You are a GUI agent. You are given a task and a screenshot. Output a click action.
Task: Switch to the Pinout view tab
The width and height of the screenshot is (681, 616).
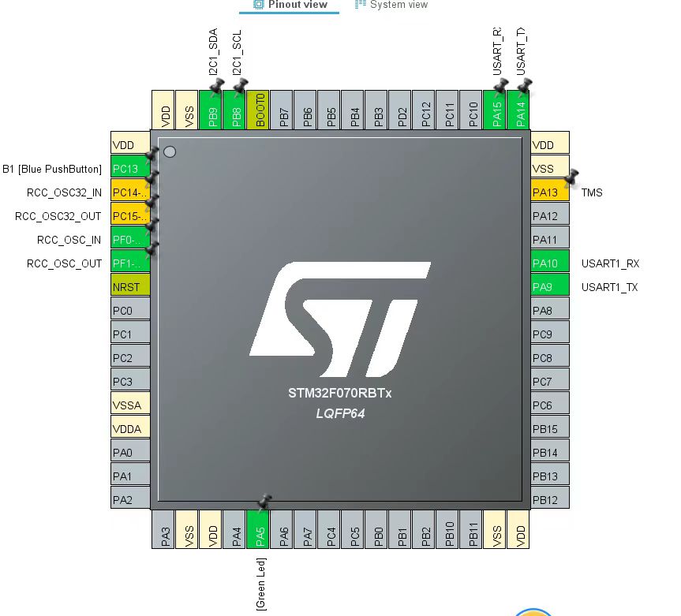pyautogui.click(x=290, y=5)
